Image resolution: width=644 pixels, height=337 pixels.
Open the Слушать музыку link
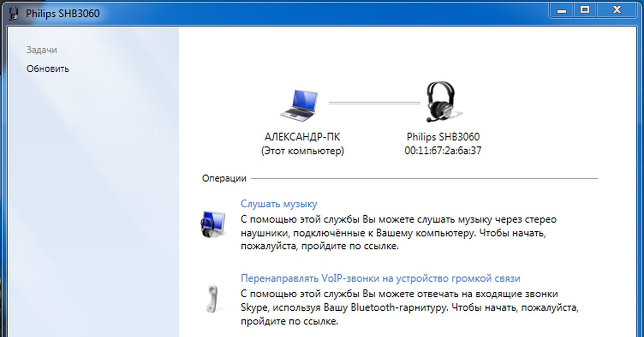point(279,204)
